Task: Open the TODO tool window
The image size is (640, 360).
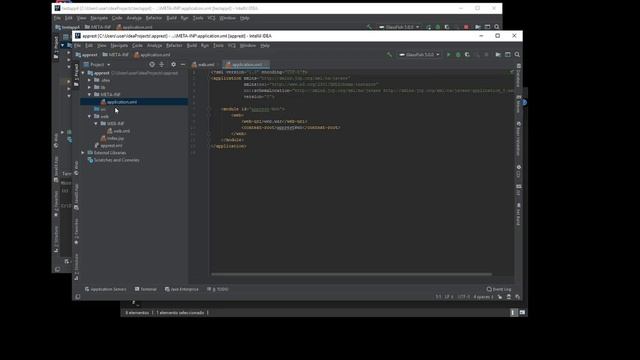Action: [x=218, y=289]
